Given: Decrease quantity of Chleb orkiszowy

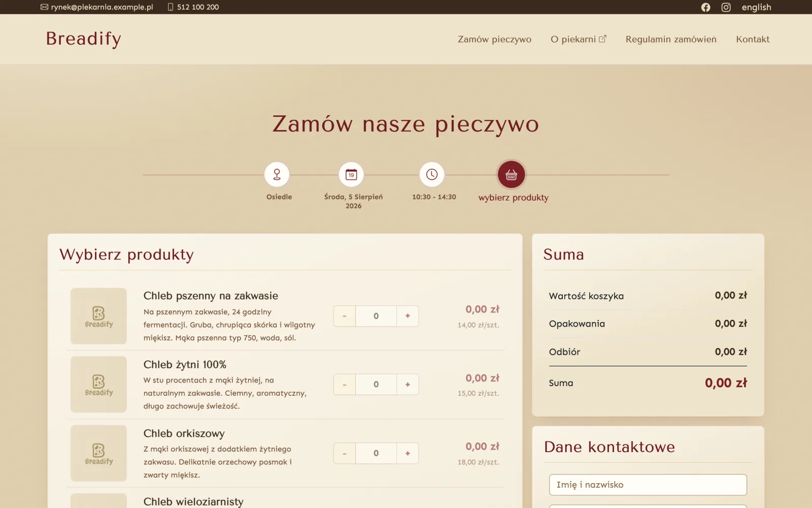Looking at the screenshot, I should pos(345,453).
